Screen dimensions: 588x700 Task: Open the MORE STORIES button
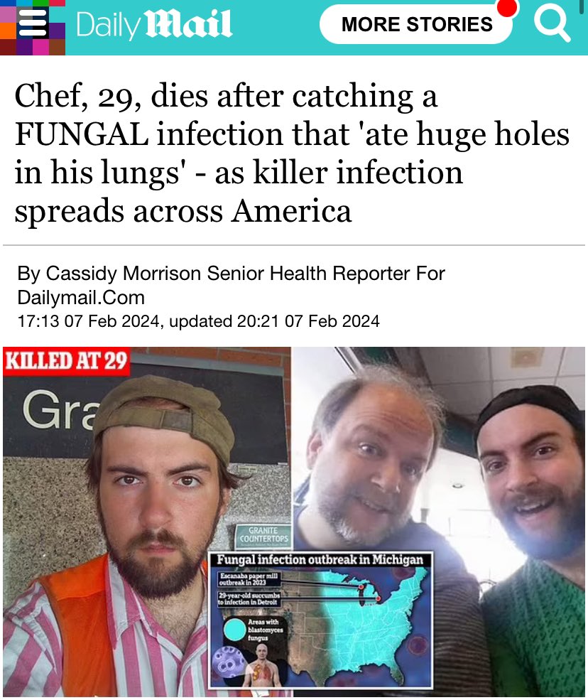pos(417,24)
